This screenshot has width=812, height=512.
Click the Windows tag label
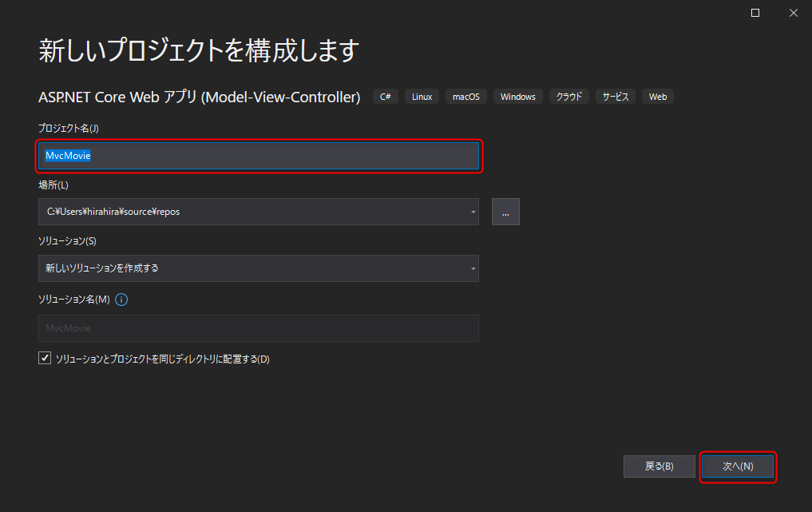pos(518,97)
